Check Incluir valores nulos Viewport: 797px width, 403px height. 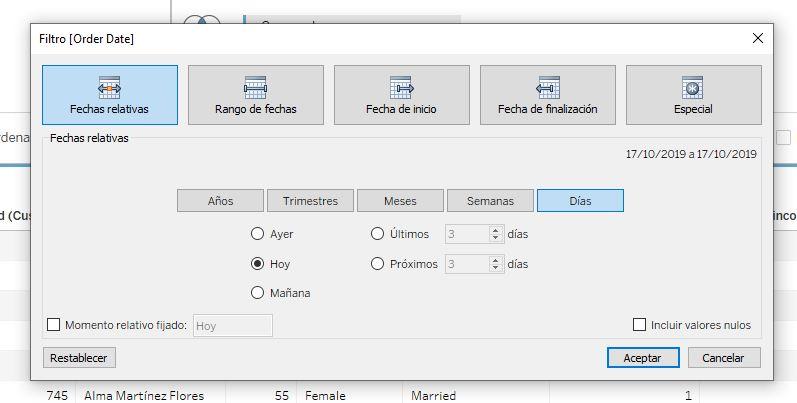point(640,325)
